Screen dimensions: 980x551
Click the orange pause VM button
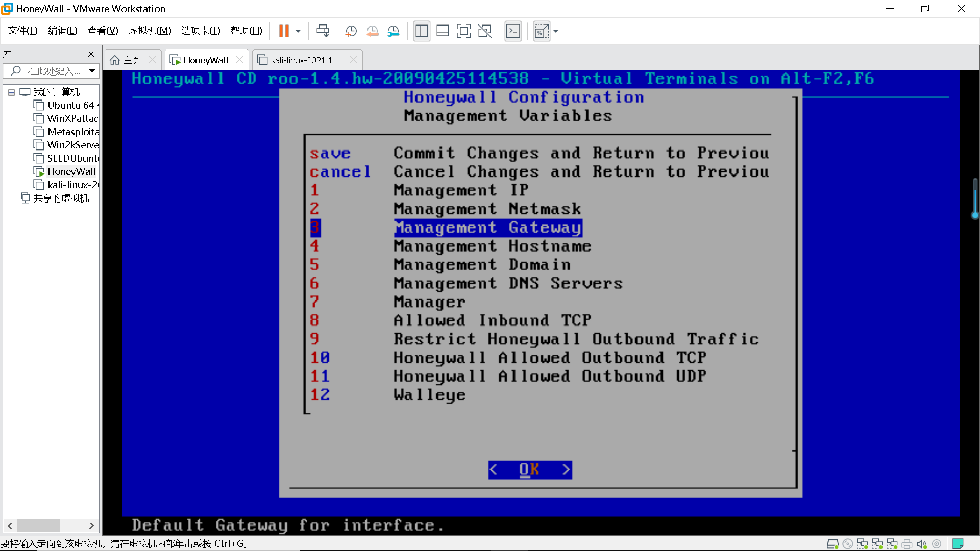pyautogui.click(x=284, y=31)
